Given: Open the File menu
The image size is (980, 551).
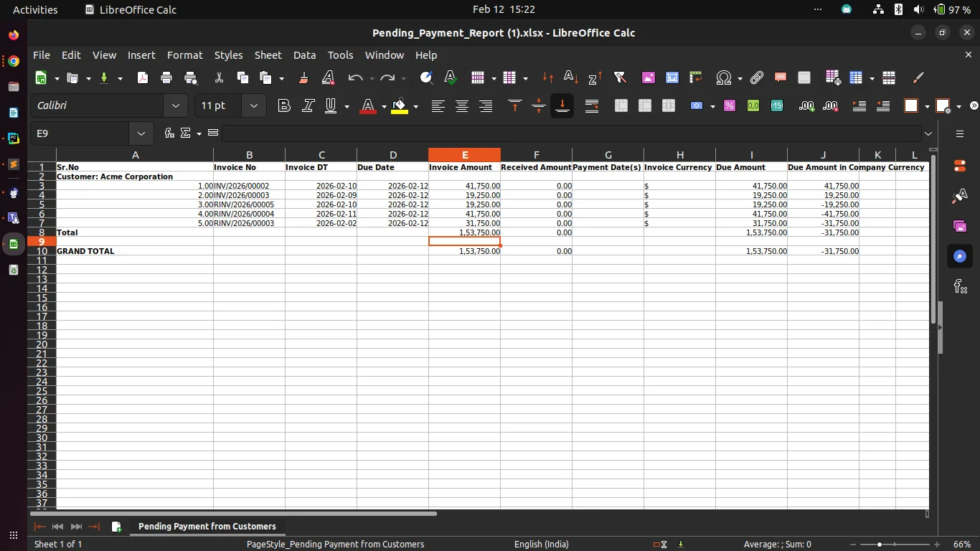Looking at the screenshot, I should coord(41,55).
